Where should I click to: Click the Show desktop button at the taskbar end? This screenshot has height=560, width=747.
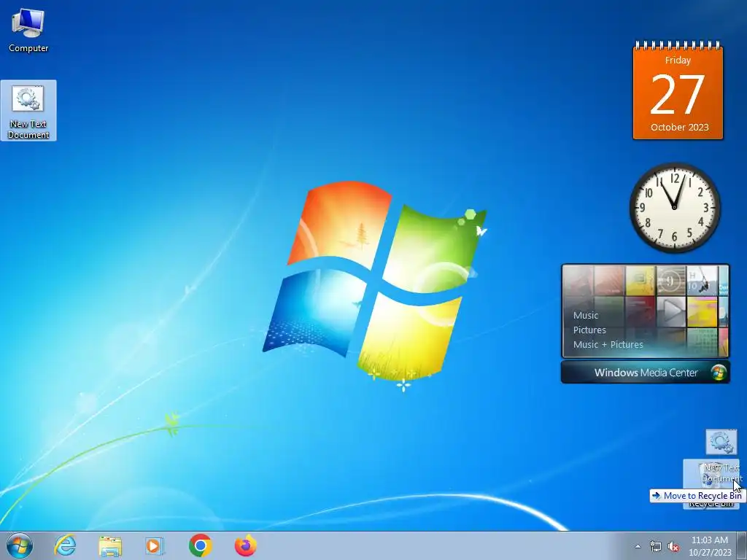742,545
